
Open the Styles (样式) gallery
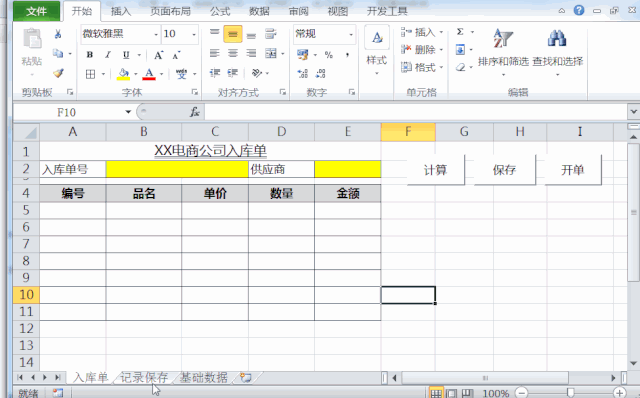(377, 51)
